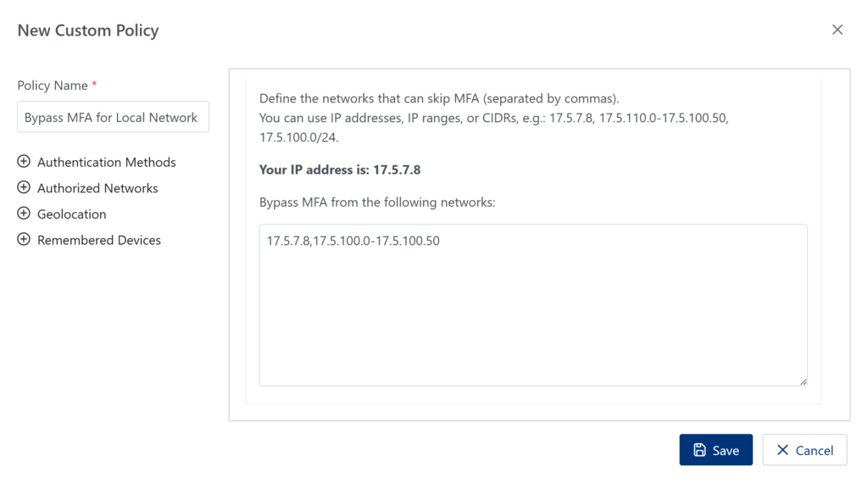This screenshot has height=483, width=868.
Task: Close the New Custom Policy dialog
Action: [x=837, y=30]
